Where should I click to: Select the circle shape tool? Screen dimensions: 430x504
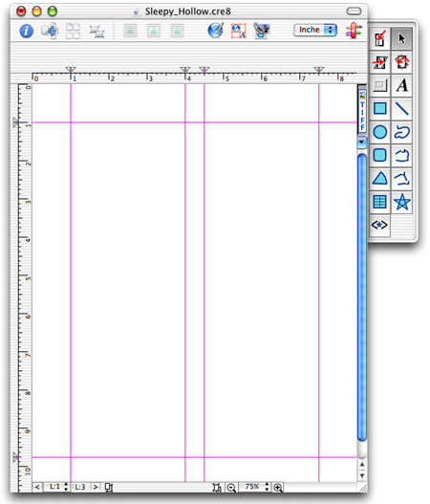pyautogui.click(x=380, y=132)
